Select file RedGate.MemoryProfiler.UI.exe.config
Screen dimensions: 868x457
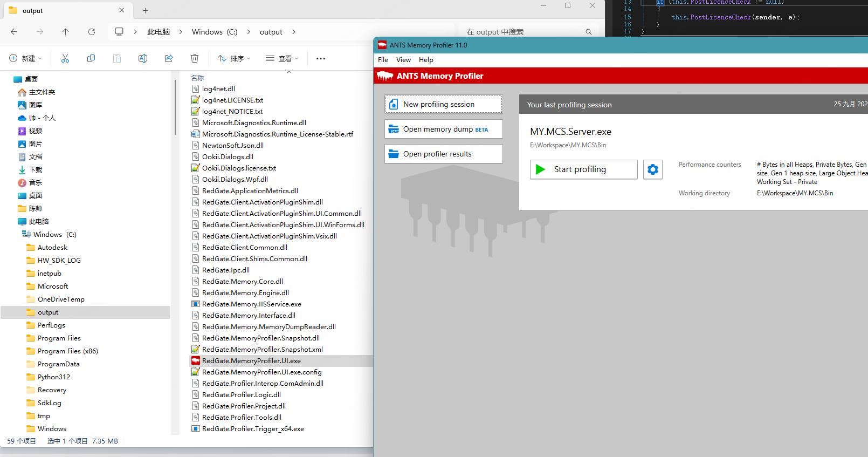coord(261,372)
